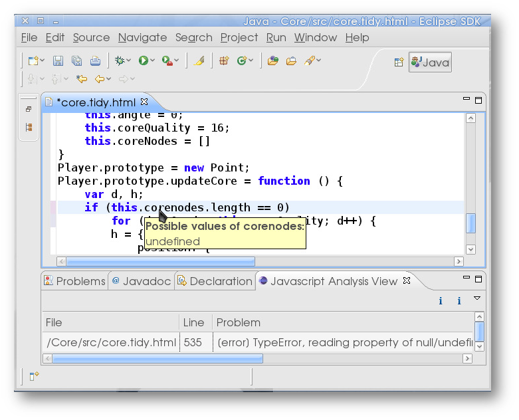Sort by the File column header
Viewport: 519px width, 420px height.
tap(110, 322)
